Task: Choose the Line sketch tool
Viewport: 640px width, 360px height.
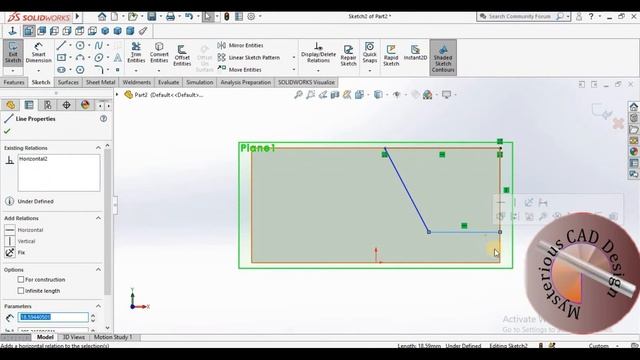Action: (61, 45)
